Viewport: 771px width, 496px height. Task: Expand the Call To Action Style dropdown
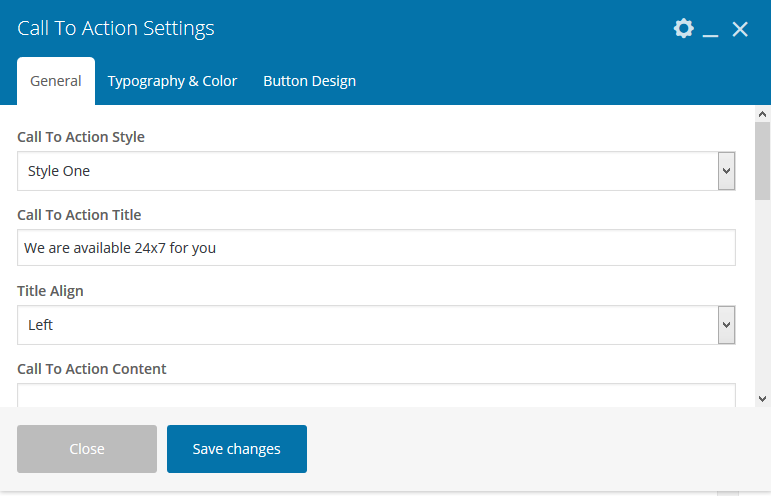pyautogui.click(x=377, y=171)
